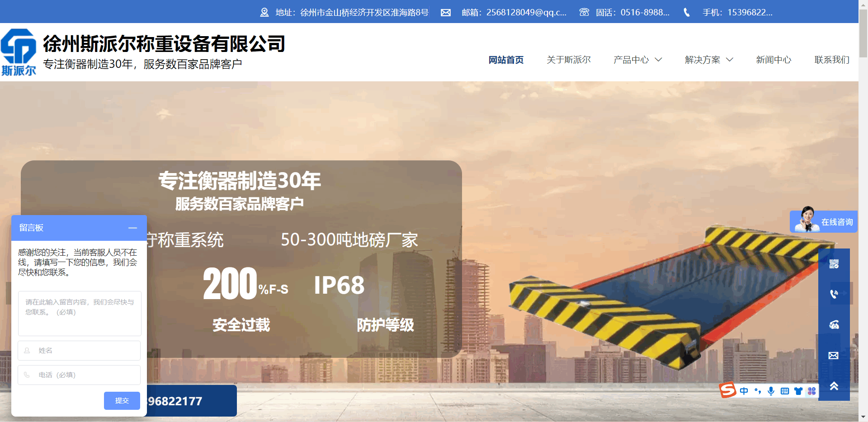
Task: Click the scrollbar up arrow
Action: pyautogui.click(x=863, y=4)
